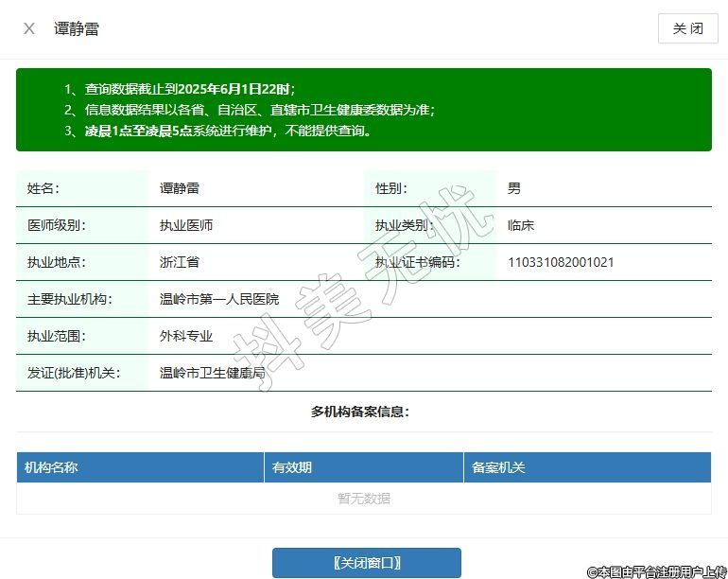Click the 执业证书编码 field label

(417, 262)
